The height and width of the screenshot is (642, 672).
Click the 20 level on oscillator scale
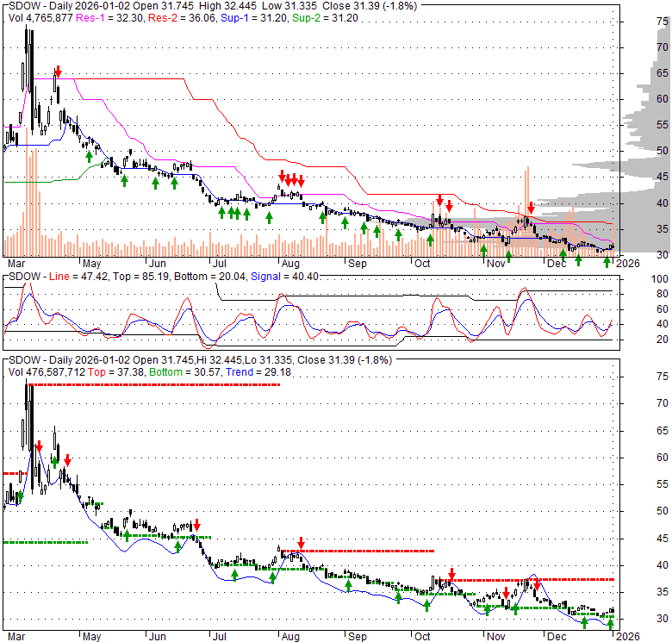pos(663,340)
